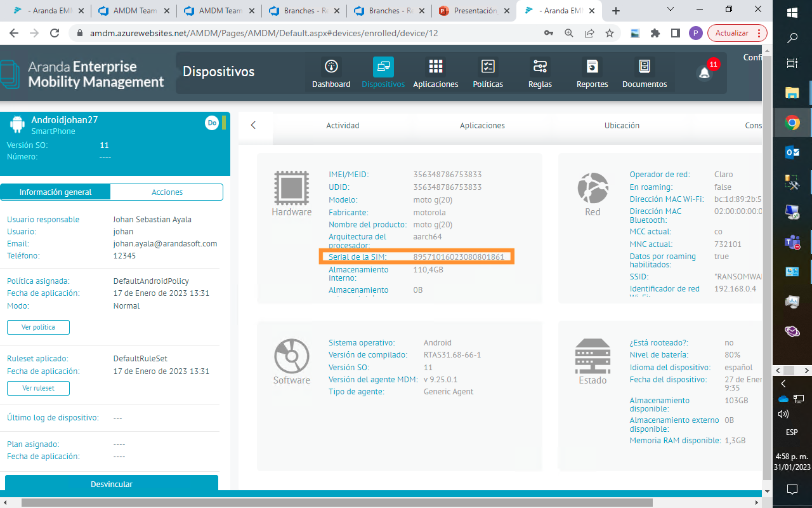This screenshot has width=812, height=508.
Task: Click the Software disc icon
Action: click(291, 356)
